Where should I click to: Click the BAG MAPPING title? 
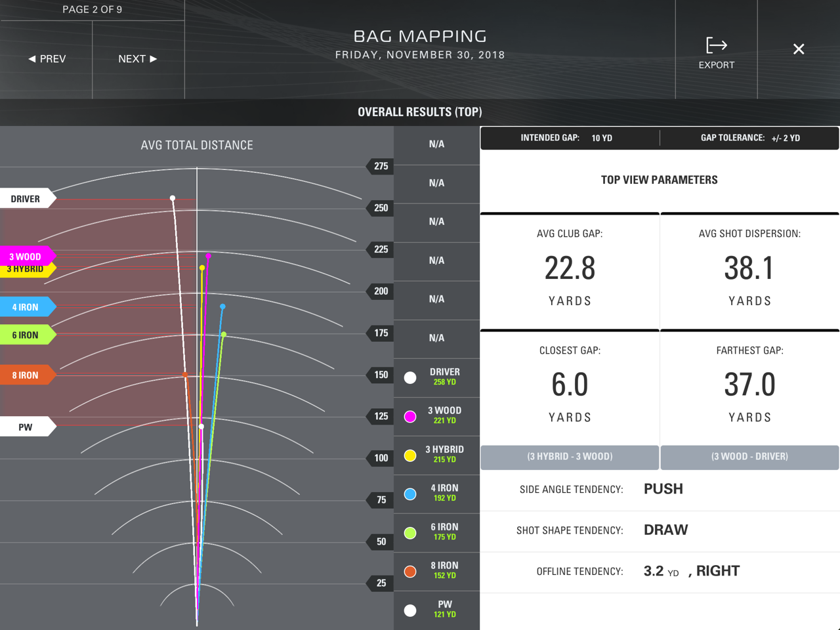click(420, 36)
